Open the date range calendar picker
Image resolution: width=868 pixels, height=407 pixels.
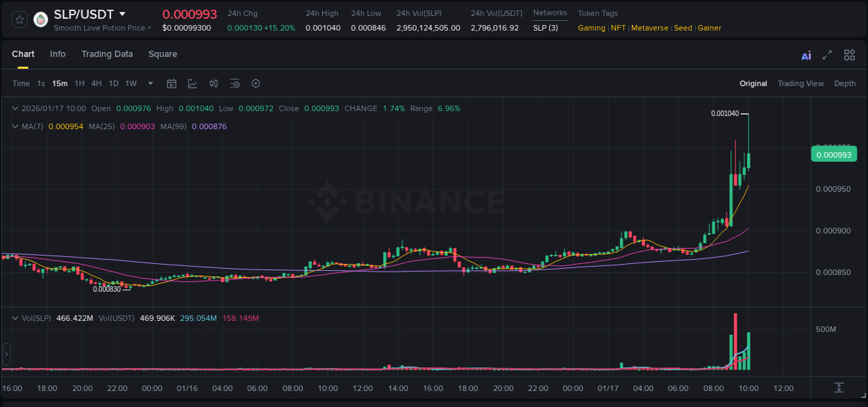coord(172,83)
